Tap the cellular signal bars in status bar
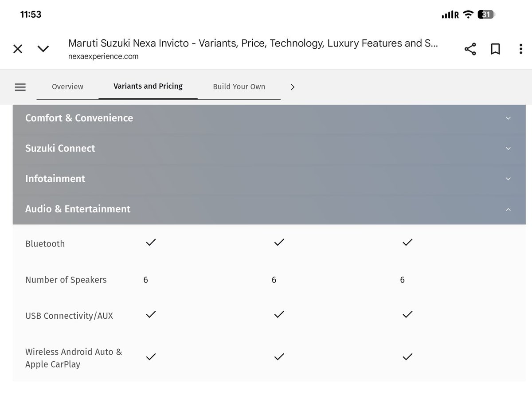Viewport: 532px width, 399px height. pos(446,15)
